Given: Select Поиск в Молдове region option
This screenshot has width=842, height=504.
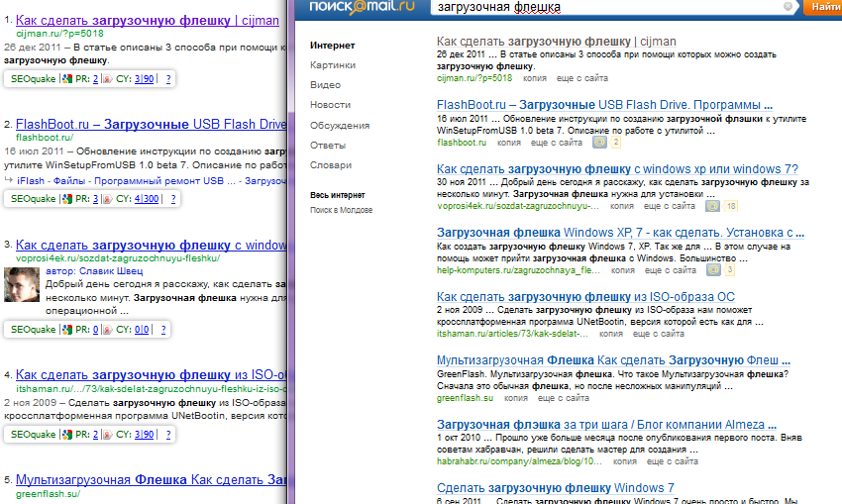Looking at the screenshot, I should pos(341,210).
